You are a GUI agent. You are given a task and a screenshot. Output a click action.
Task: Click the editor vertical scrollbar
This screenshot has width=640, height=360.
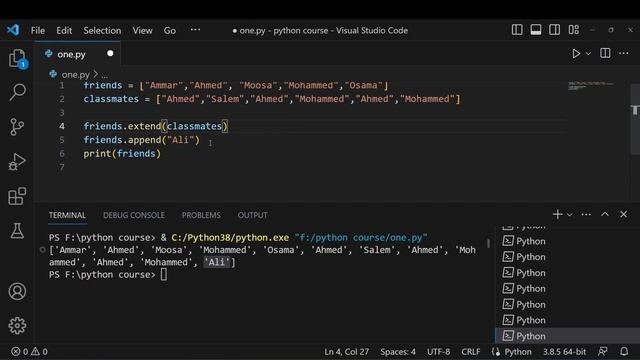tap(635, 118)
